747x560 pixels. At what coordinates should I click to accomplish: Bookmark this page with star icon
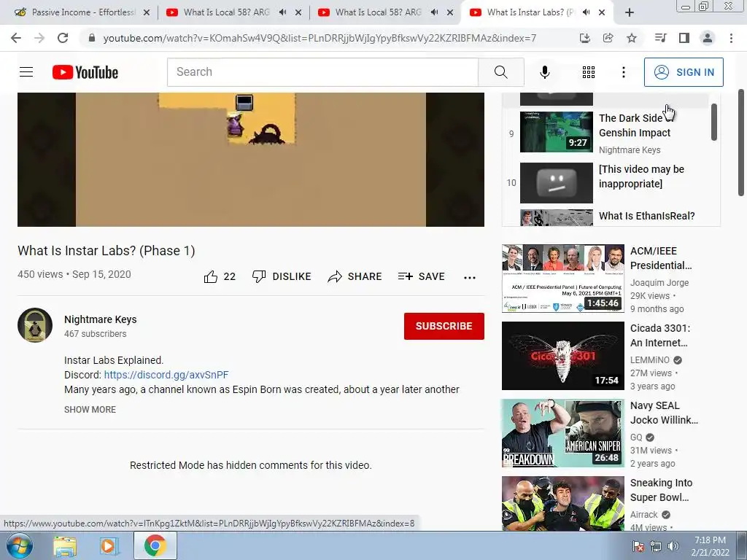[631, 38]
